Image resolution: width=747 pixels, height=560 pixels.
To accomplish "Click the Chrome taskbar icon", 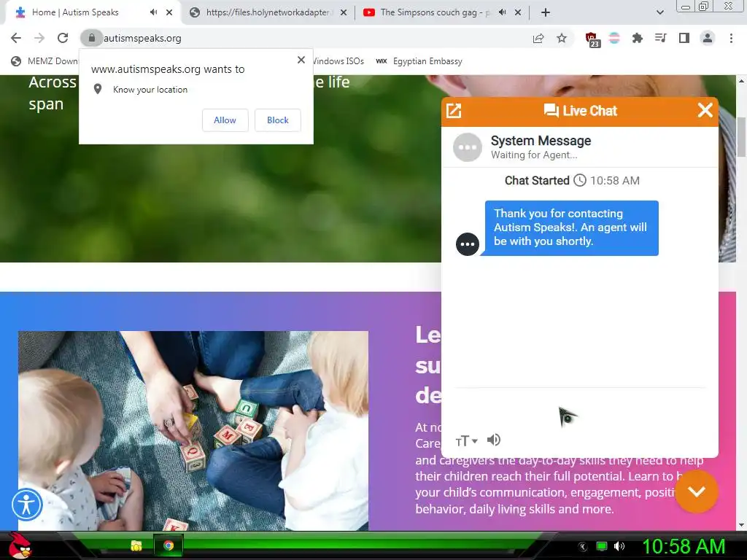I will (x=169, y=545).
